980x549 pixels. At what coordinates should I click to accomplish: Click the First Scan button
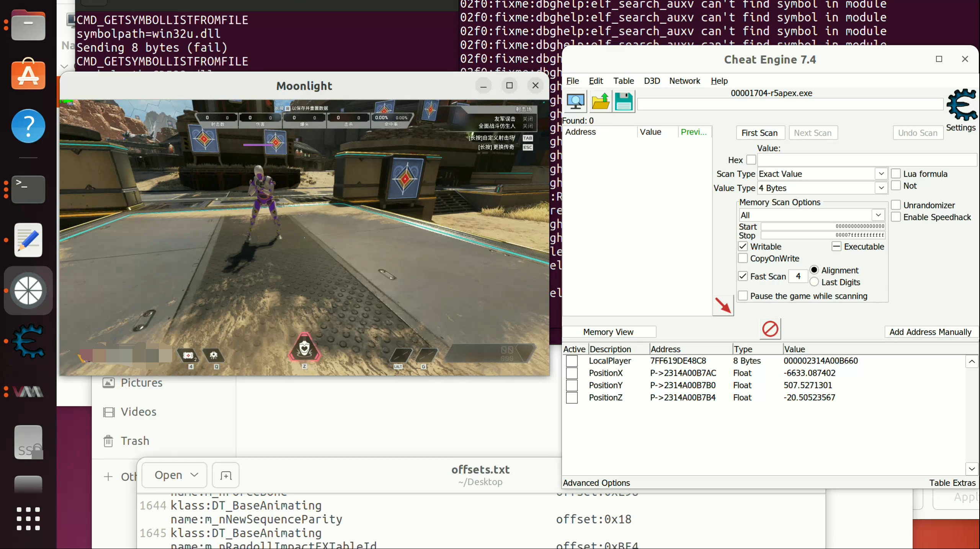point(759,133)
